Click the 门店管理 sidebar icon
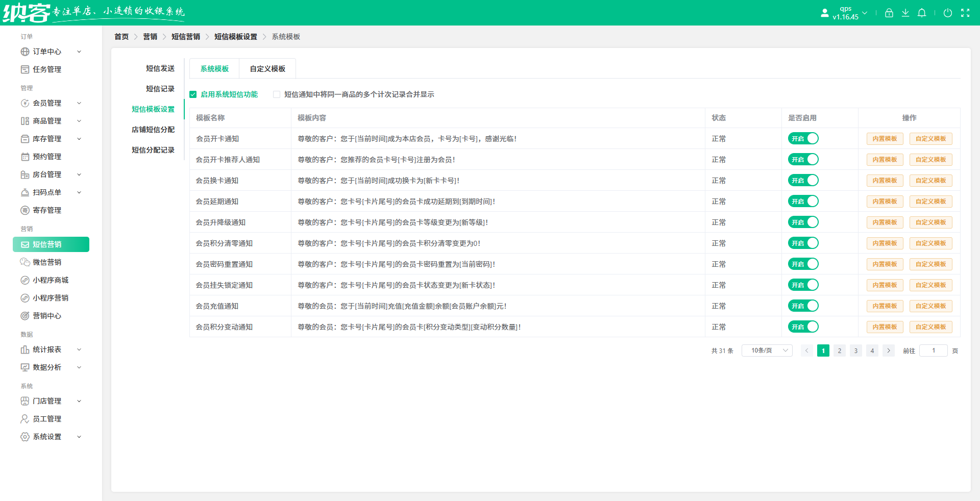 [x=25, y=401]
